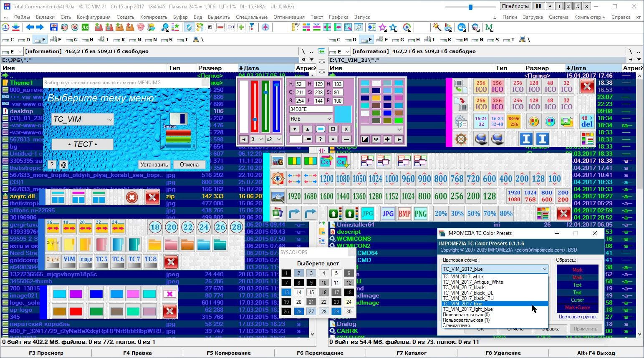Open the TC_VIM theme dropdown

[x=83, y=119]
